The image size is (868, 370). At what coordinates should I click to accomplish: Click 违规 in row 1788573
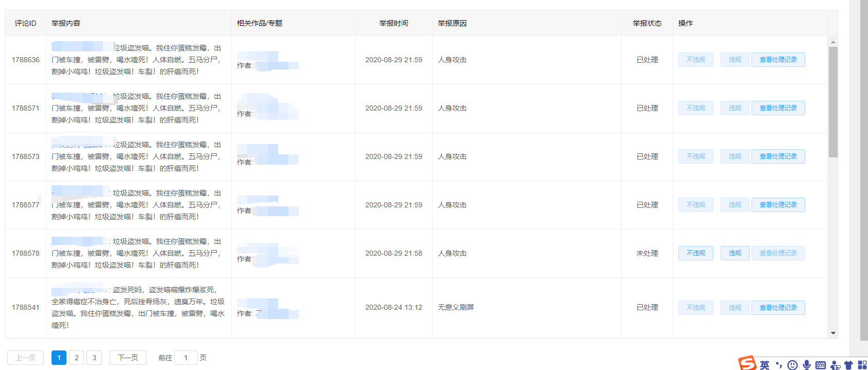[735, 156]
